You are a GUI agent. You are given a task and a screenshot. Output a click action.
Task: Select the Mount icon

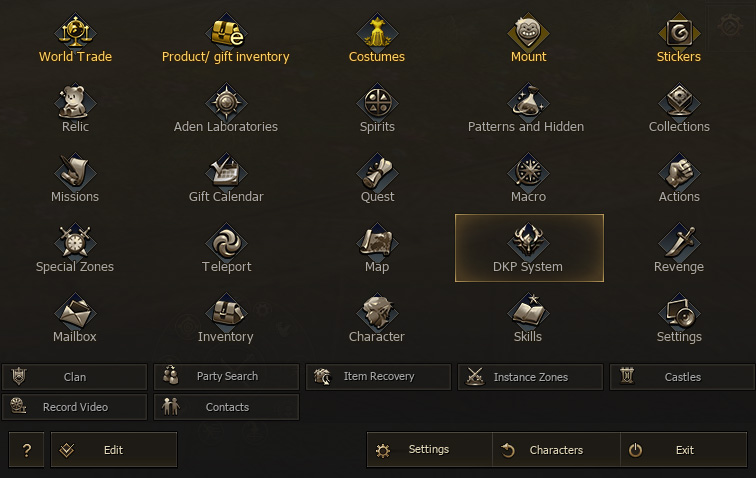coord(528,32)
